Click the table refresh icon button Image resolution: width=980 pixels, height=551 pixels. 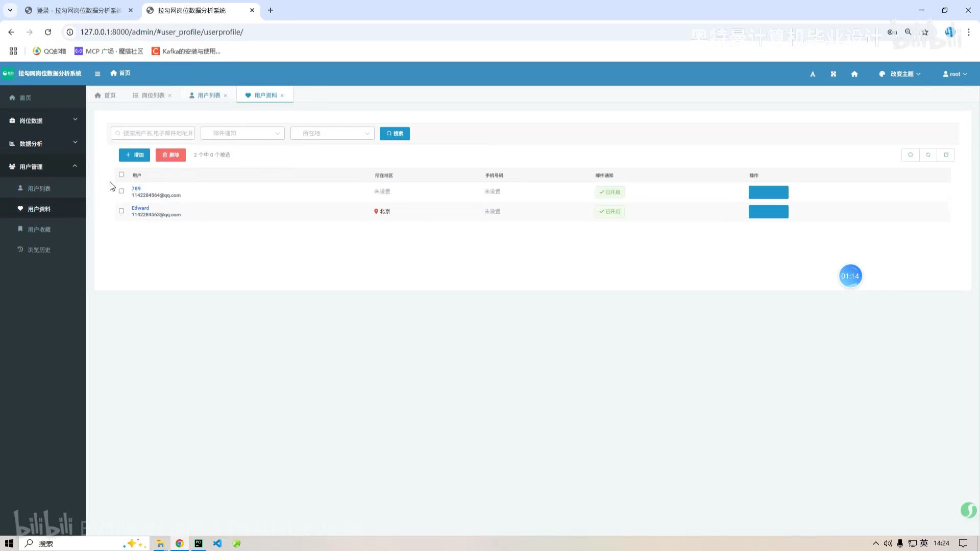(928, 155)
